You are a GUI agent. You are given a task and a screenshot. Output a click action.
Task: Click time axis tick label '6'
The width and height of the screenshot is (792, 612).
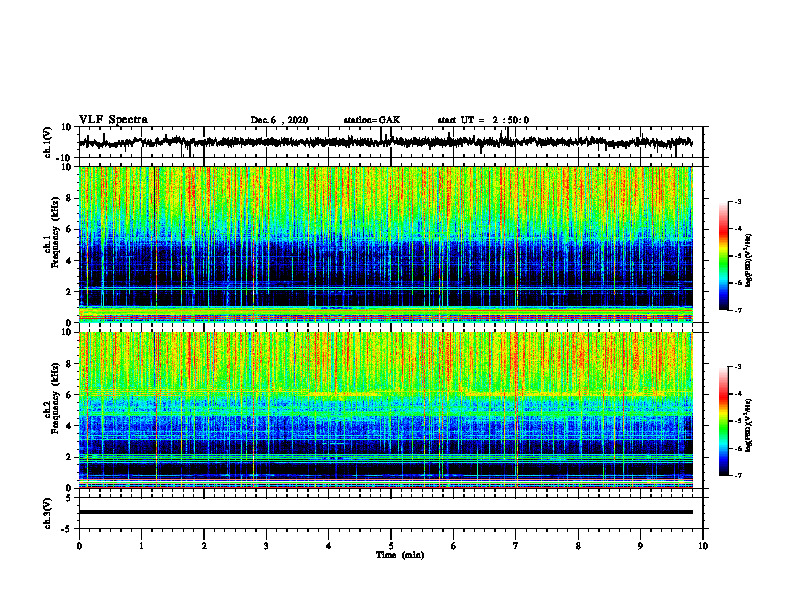(x=454, y=546)
